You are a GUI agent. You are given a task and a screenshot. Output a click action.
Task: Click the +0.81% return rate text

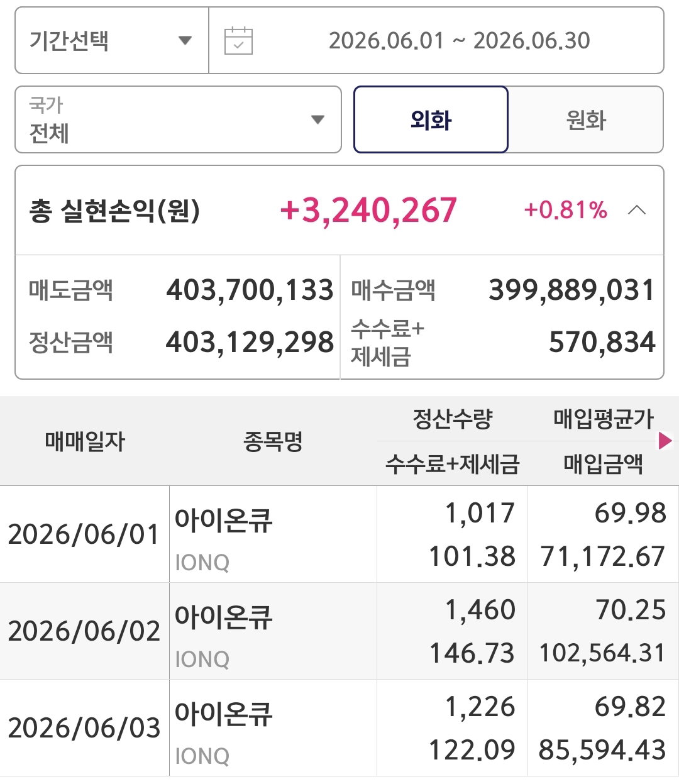point(565,210)
